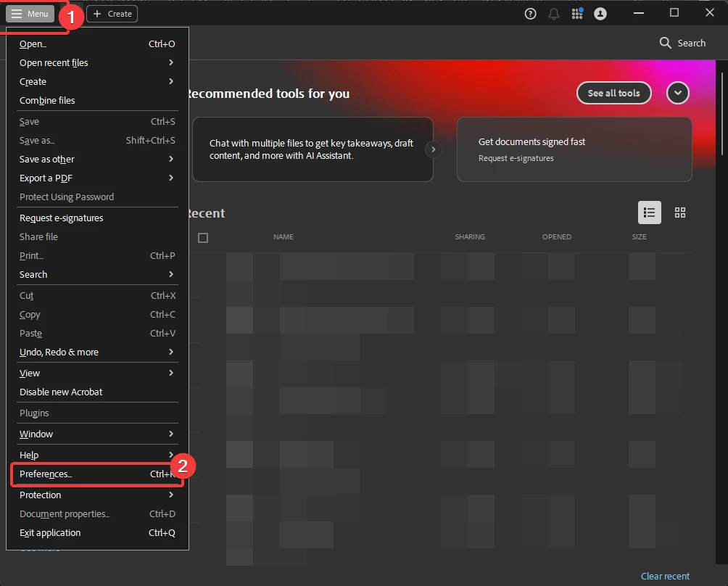The width and height of the screenshot is (728, 586).
Task: Click Request e-signatures text in card
Action: (516, 158)
